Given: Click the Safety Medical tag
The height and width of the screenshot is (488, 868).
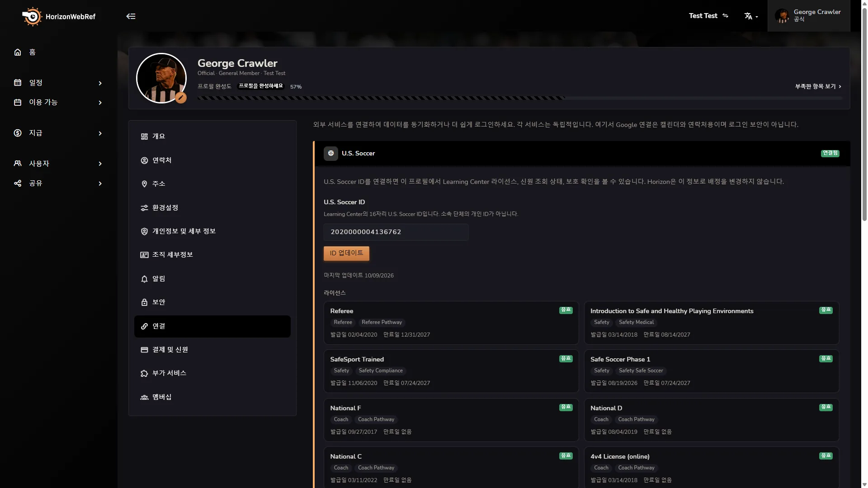Looking at the screenshot, I should click(x=636, y=323).
